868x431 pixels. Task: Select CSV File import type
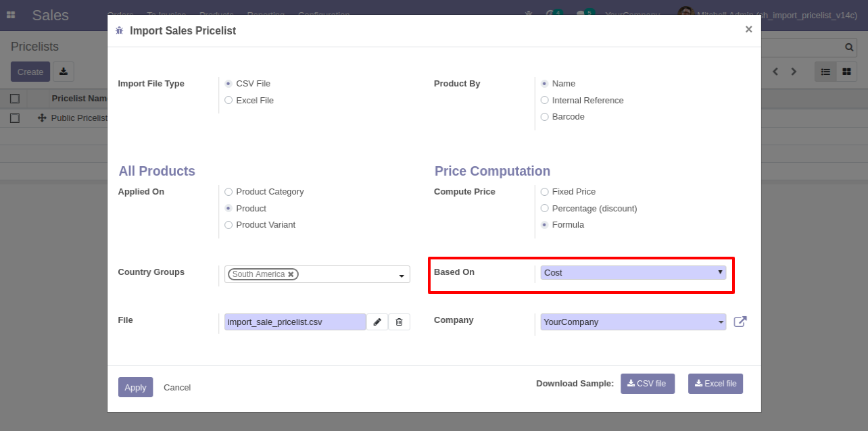pos(228,84)
